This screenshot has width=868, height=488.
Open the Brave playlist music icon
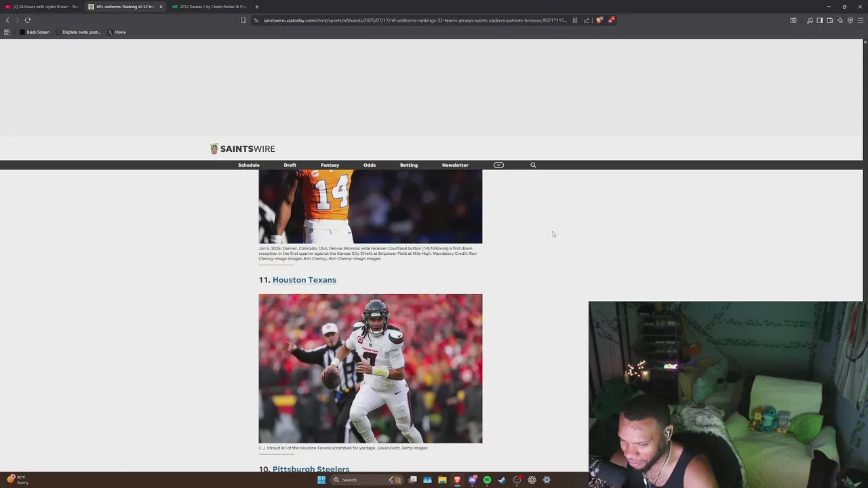(x=810, y=20)
